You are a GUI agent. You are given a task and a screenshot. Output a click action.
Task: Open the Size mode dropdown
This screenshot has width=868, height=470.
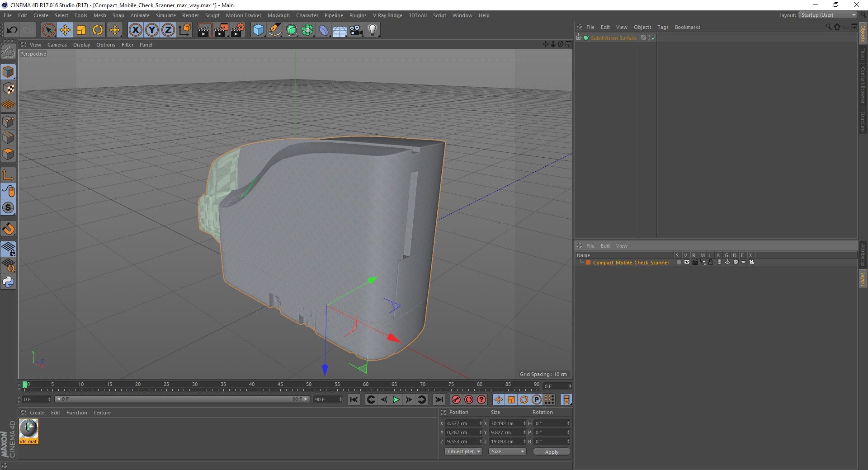507,451
